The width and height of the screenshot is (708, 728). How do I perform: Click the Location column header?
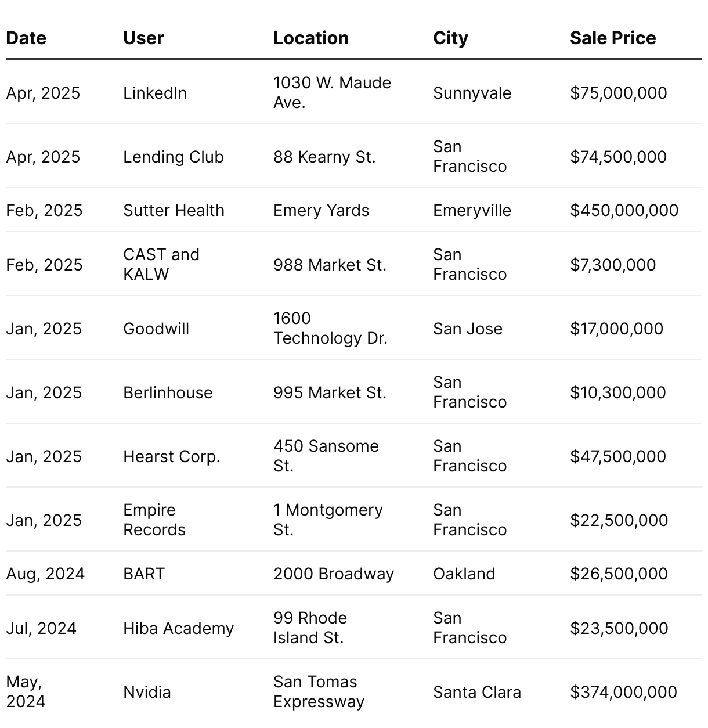tap(310, 38)
